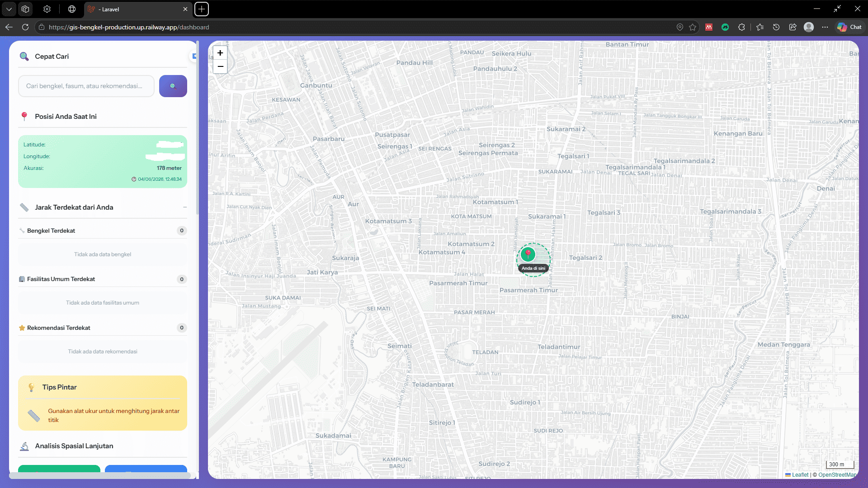Click browser back arrow
Viewport: 868px width, 488px height.
point(9,27)
